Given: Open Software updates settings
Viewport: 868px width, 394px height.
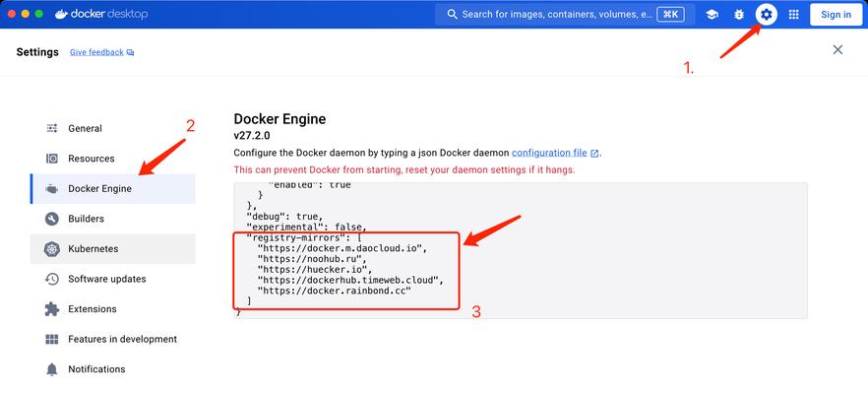Looking at the screenshot, I should tap(113, 279).
